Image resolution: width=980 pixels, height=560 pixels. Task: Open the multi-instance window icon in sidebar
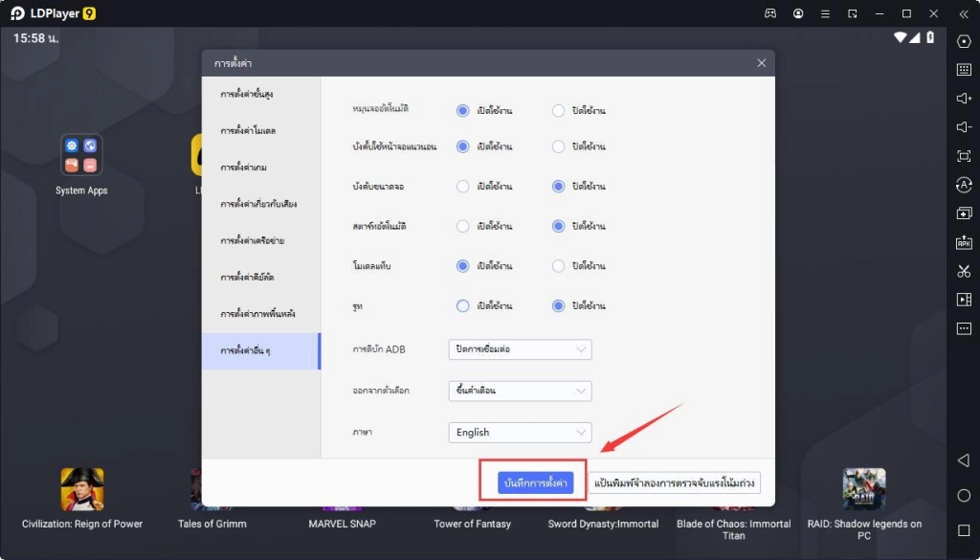(x=964, y=213)
